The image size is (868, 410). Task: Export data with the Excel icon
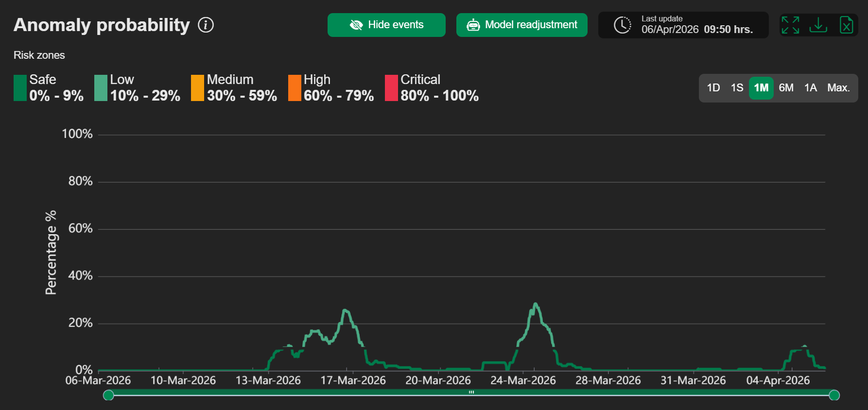(846, 25)
